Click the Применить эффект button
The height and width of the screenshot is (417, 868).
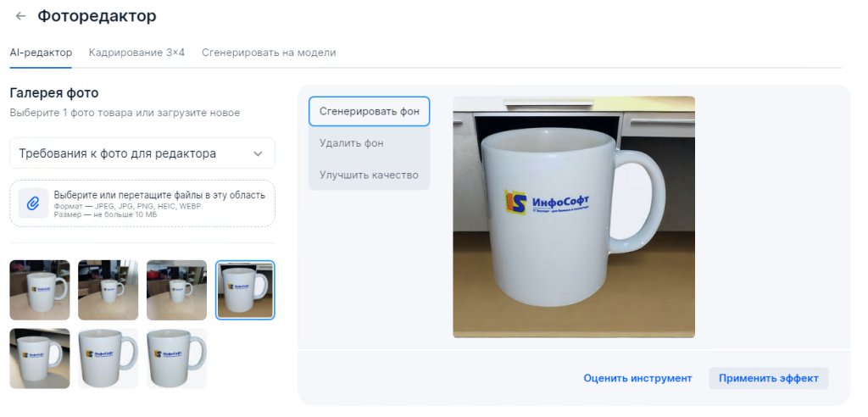pyautogui.click(x=768, y=378)
